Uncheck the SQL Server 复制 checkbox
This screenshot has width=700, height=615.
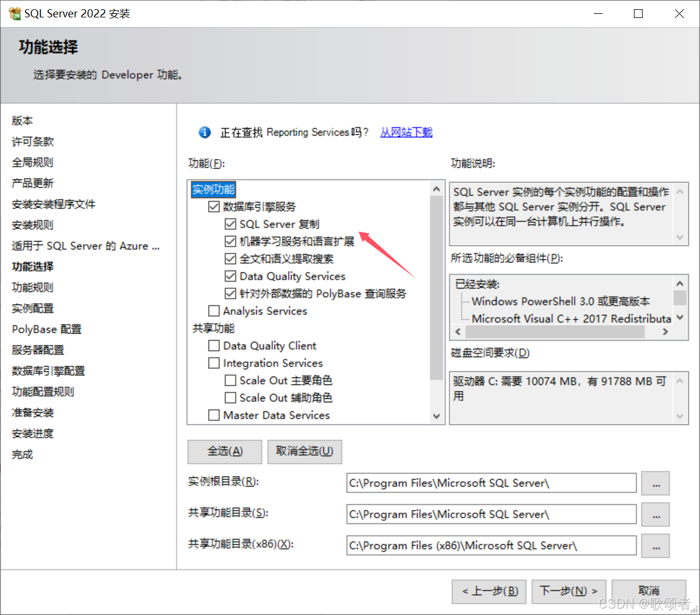pos(230,224)
